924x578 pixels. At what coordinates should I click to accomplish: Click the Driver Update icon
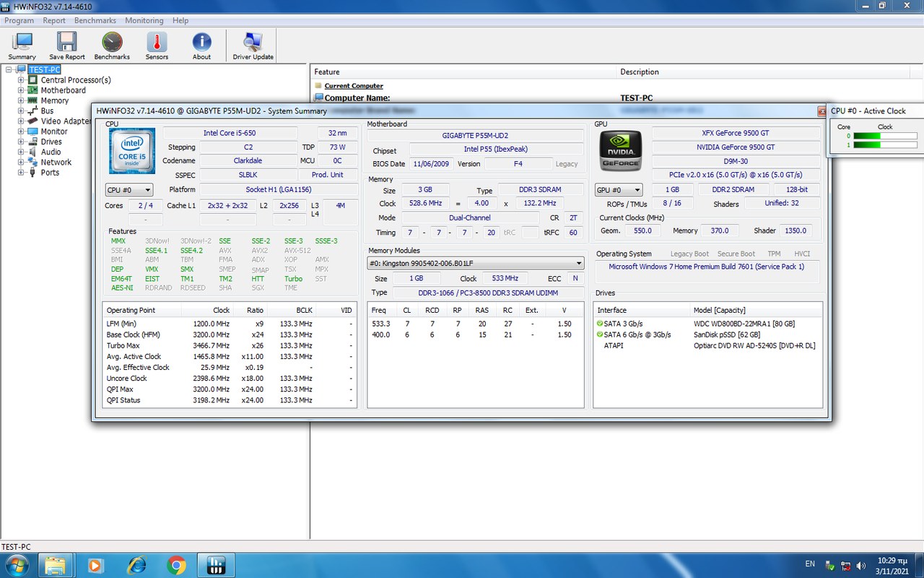coord(253,46)
